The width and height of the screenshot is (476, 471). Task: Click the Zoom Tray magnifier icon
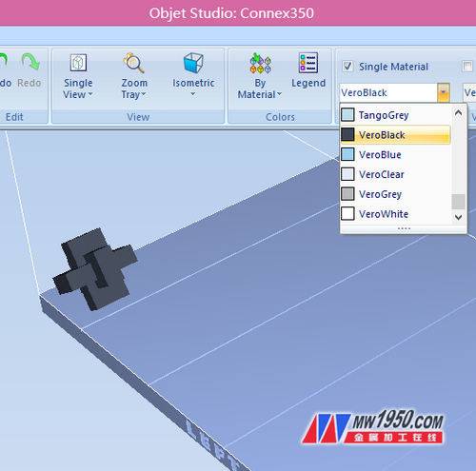pyautogui.click(x=133, y=63)
